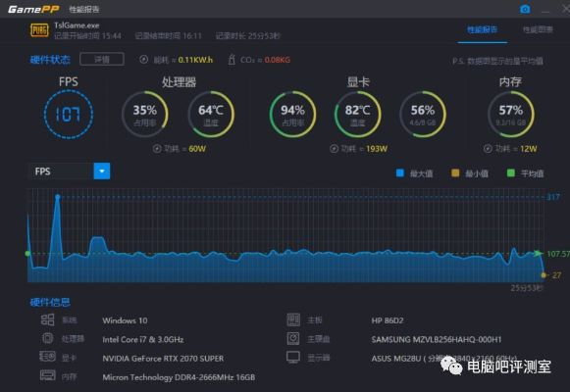Click the graphics card icon in hardware info
Viewport: 570px width, 392px height.
[48, 357]
